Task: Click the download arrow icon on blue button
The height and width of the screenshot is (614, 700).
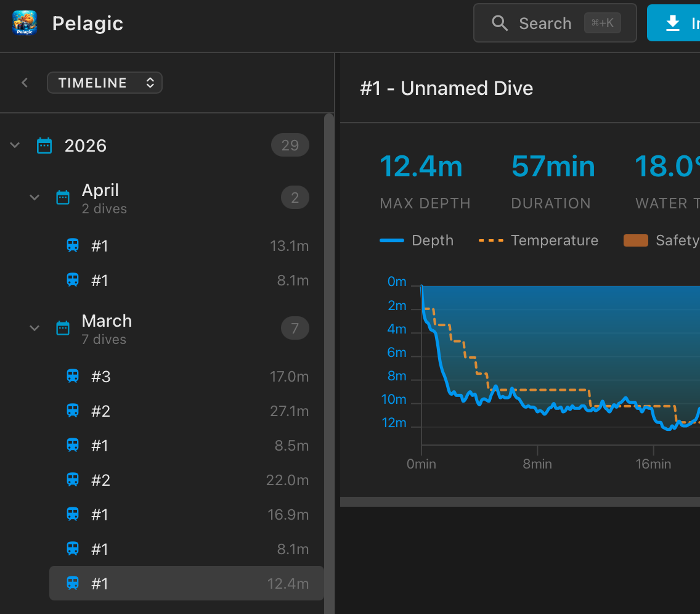Action: (x=673, y=23)
